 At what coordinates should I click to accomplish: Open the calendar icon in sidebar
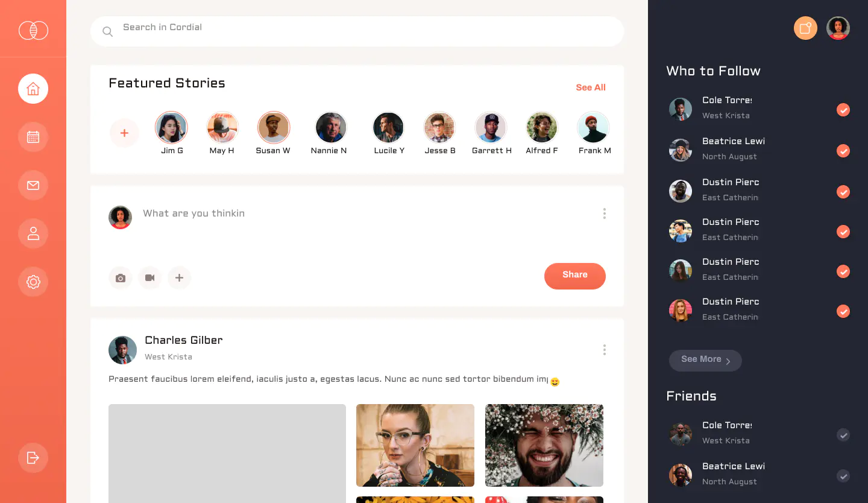(x=33, y=137)
